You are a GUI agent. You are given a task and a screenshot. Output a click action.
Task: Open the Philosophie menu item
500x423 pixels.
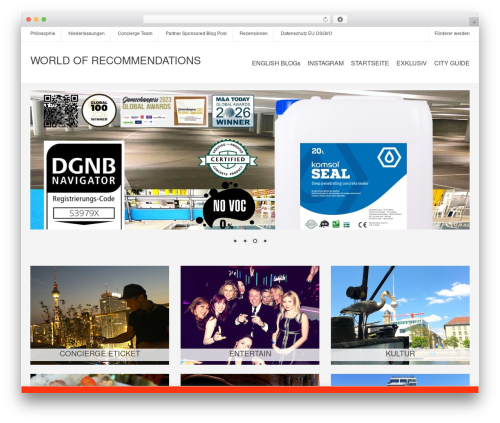coord(43,33)
